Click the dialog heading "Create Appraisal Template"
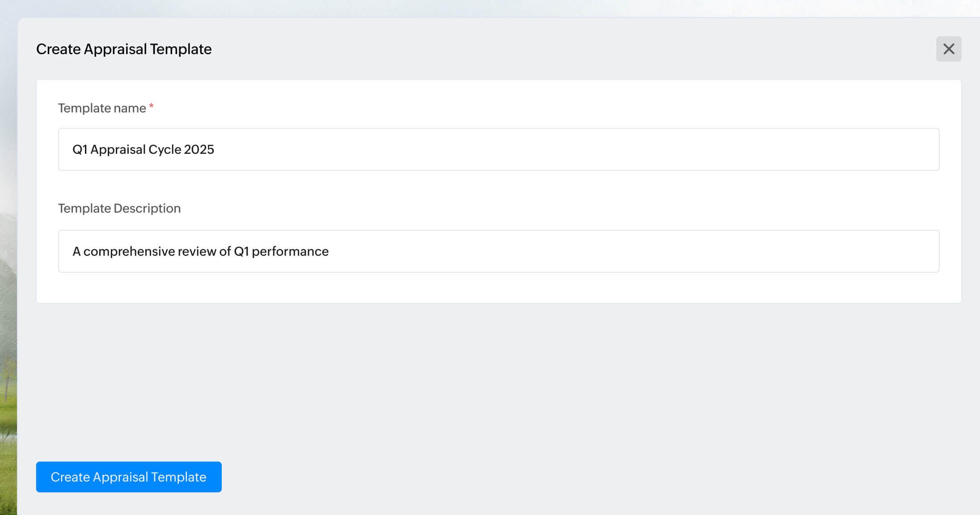The height and width of the screenshot is (515, 980). [x=124, y=49]
